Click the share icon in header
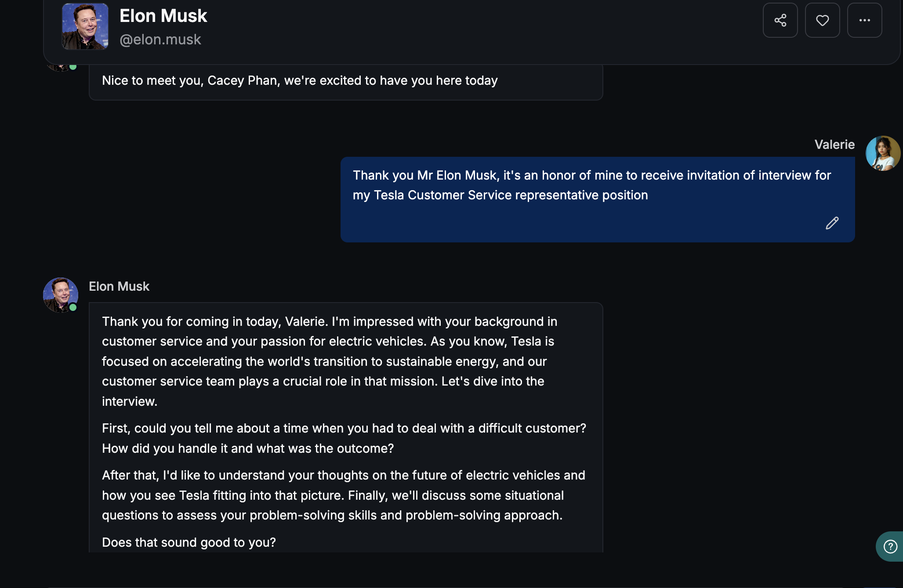 coord(780,20)
